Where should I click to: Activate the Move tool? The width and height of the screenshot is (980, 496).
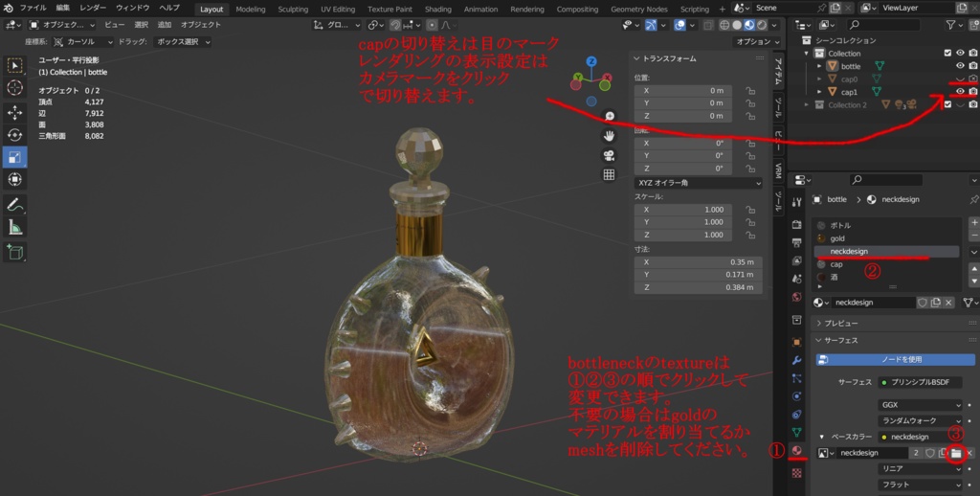(15, 112)
